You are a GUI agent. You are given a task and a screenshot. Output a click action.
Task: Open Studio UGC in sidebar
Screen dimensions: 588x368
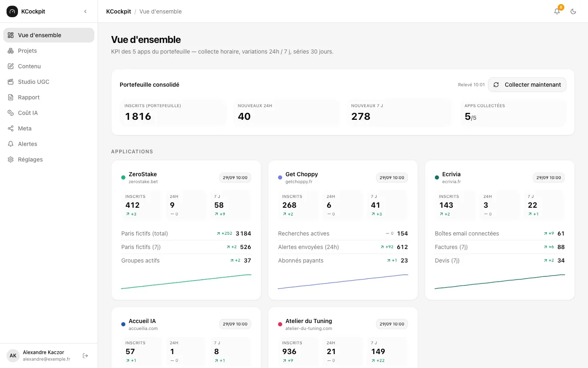pos(49,82)
